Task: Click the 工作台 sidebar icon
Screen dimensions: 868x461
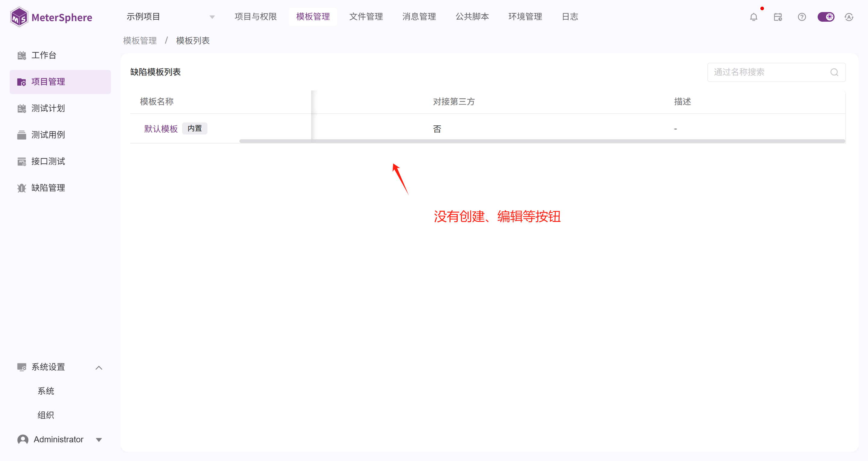Action: (x=22, y=55)
